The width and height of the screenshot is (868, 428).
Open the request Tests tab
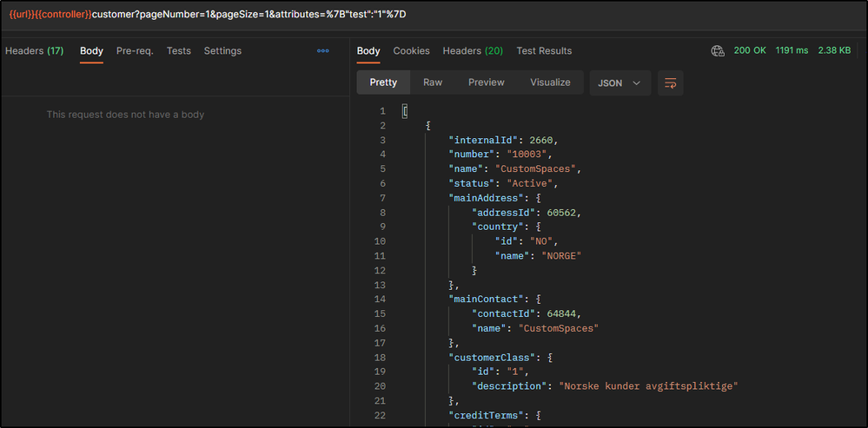click(178, 51)
